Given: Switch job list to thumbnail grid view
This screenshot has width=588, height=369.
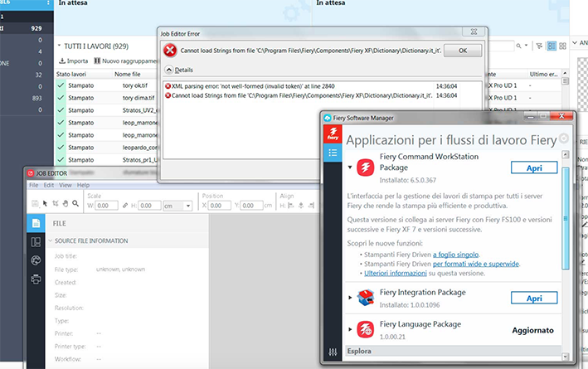Looking at the screenshot, I should pyautogui.click(x=562, y=46).
